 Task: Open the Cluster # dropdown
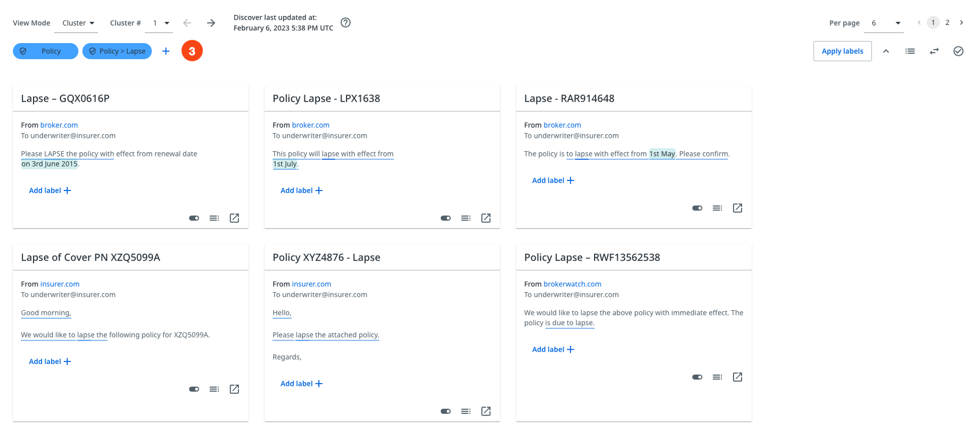(160, 23)
